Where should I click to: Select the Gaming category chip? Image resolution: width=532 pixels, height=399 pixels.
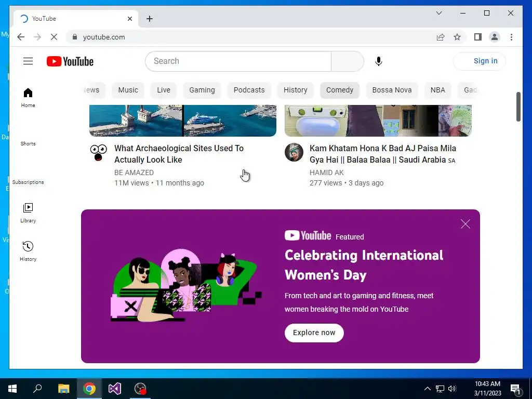tap(202, 90)
